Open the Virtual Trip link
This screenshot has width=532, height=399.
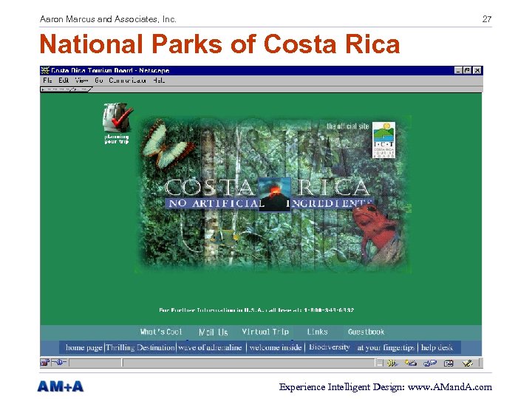click(265, 332)
